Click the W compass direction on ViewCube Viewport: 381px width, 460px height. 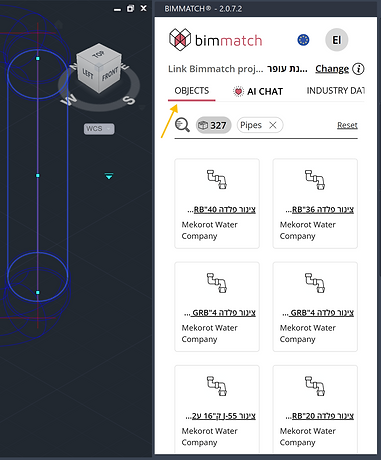click(x=69, y=100)
